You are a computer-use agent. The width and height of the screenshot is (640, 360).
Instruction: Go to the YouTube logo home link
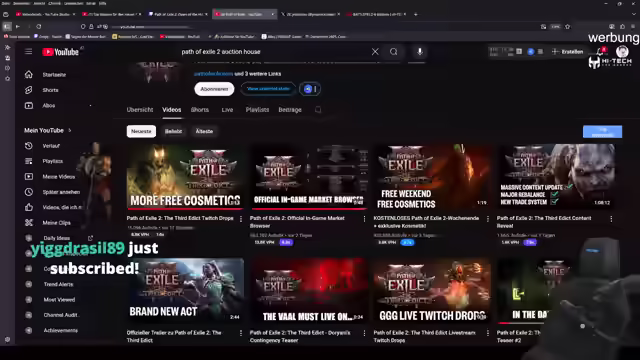pyautogui.click(x=60, y=52)
